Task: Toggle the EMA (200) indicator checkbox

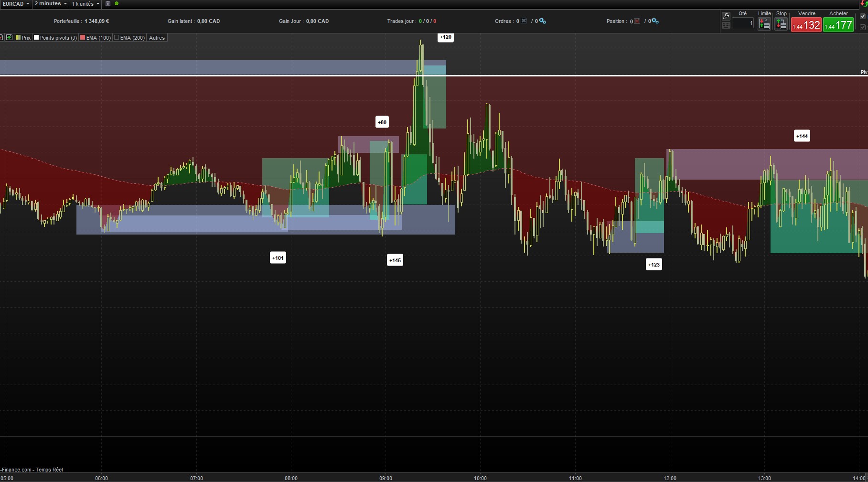Action: click(x=117, y=38)
